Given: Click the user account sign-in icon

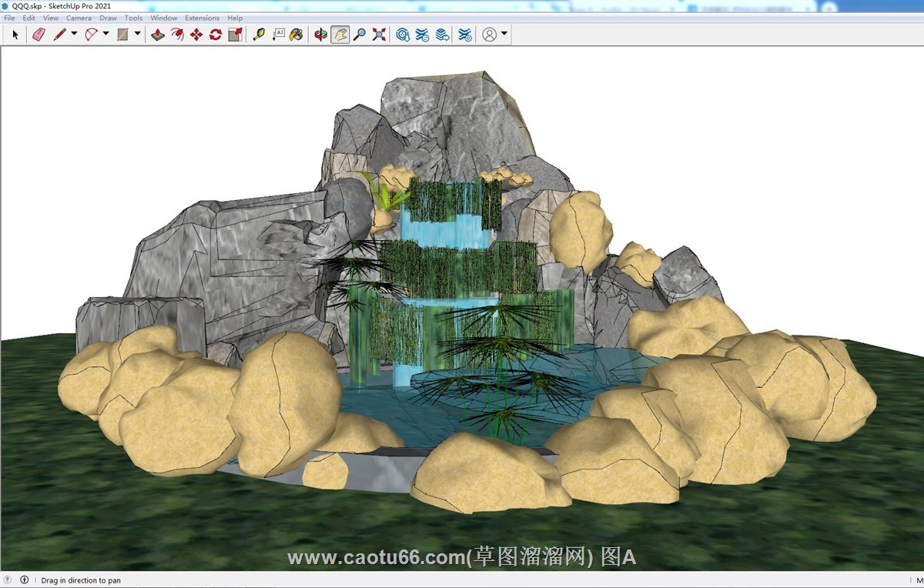Looking at the screenshot, I should (x=489, y=35).
